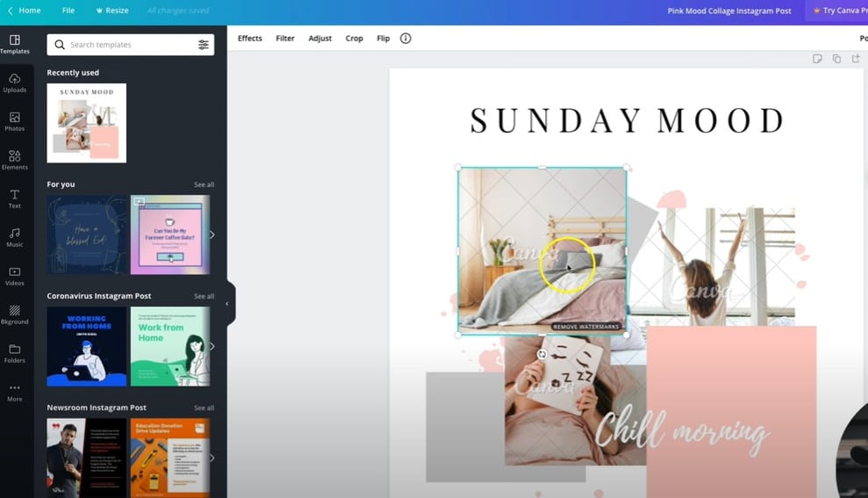Viewport: 868px width, 498px height.
Task: Open the File menu
Action: pos(68,11)
